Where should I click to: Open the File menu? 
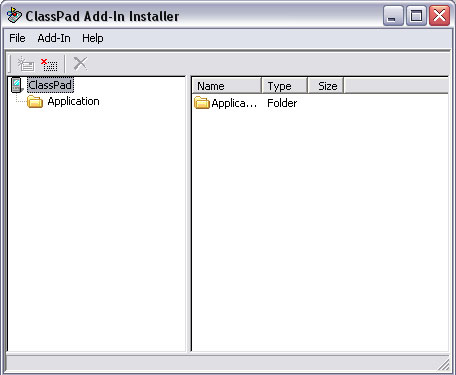(17, 38)
